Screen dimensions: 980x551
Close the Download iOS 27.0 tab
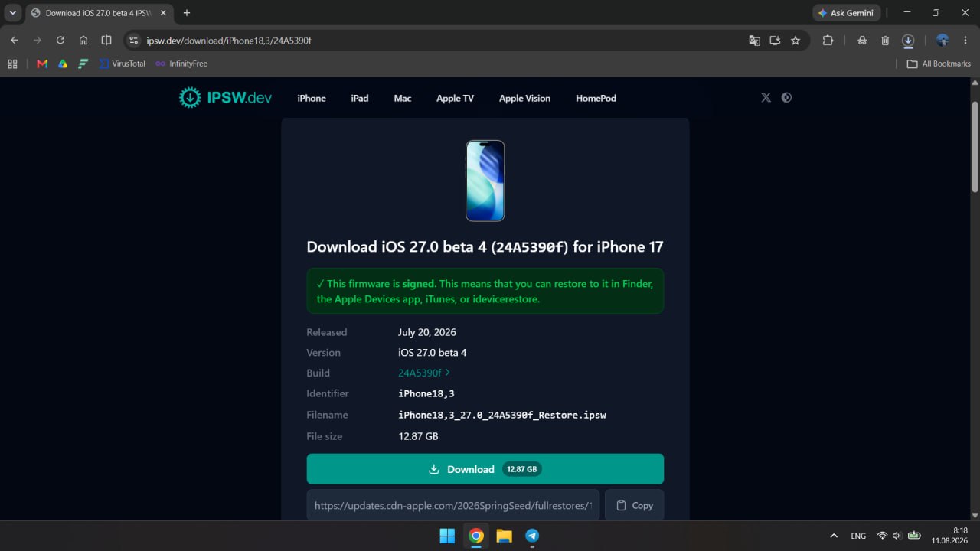[162, 13]
